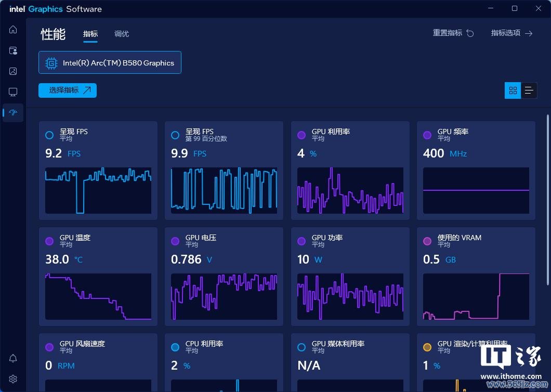Viewport: 551px width, 392px height.
Task: Click the 4 % GPU utilization value
Action: 307,153
